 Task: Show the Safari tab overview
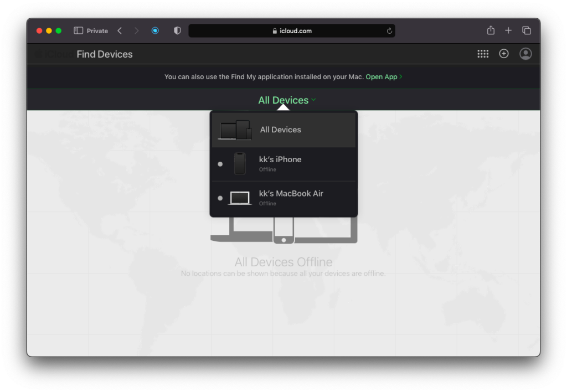[527, 31]
